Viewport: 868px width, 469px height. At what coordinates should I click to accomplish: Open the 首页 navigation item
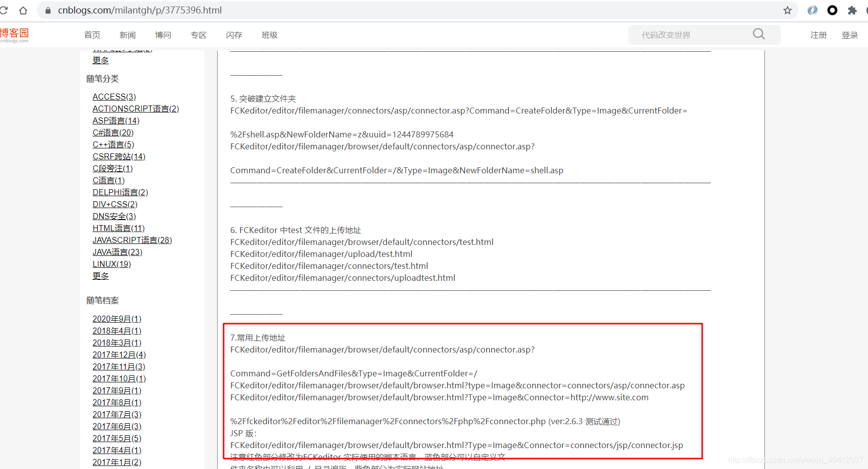click(92, 35)
